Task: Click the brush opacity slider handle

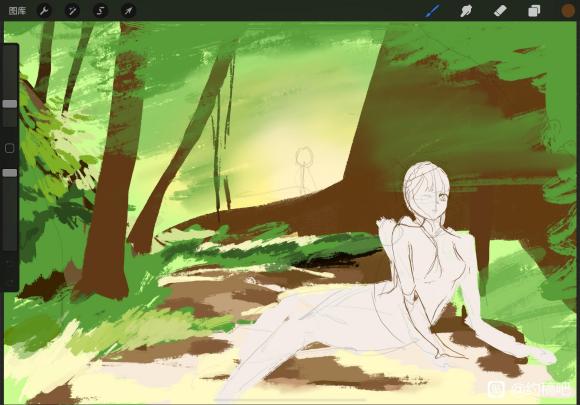Action: coord(10,173)
